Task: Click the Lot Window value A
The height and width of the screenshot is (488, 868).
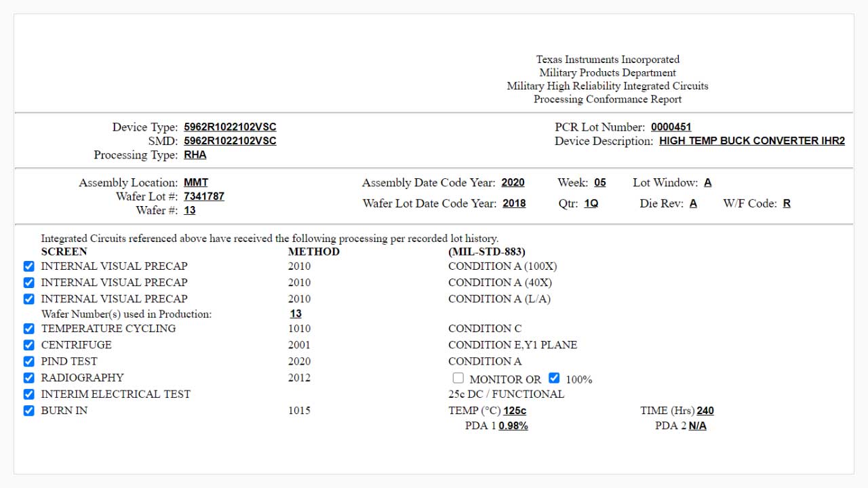Action: click(708, 182)
